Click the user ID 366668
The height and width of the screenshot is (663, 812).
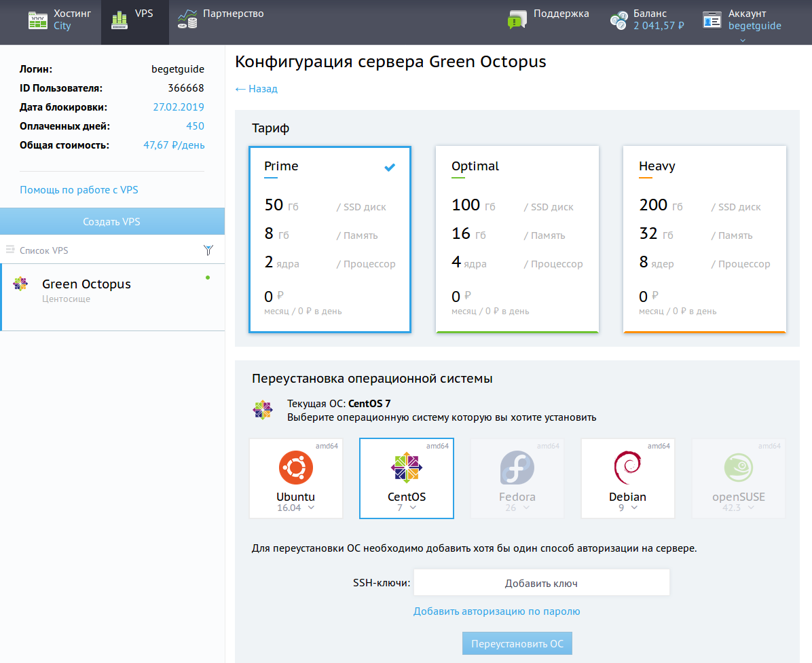186,88
